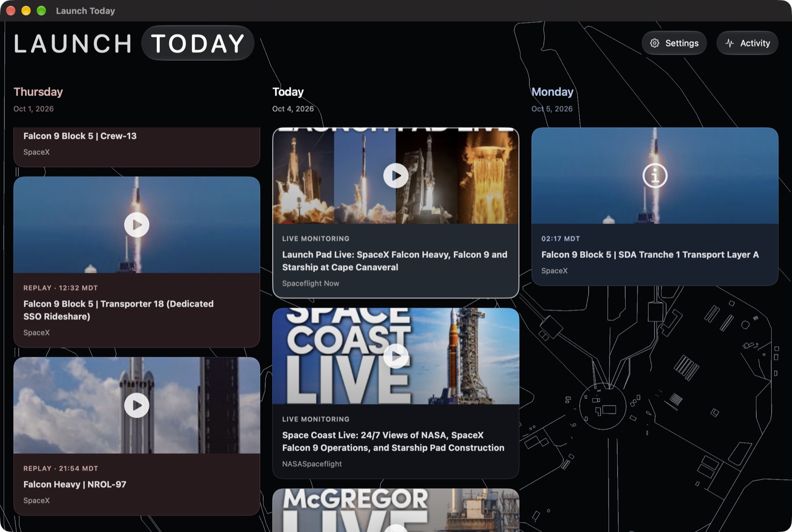Click the Monday column heading
The width and height of the screenshot is (792, 532).
pyautogui.click(x=552, y=92)
